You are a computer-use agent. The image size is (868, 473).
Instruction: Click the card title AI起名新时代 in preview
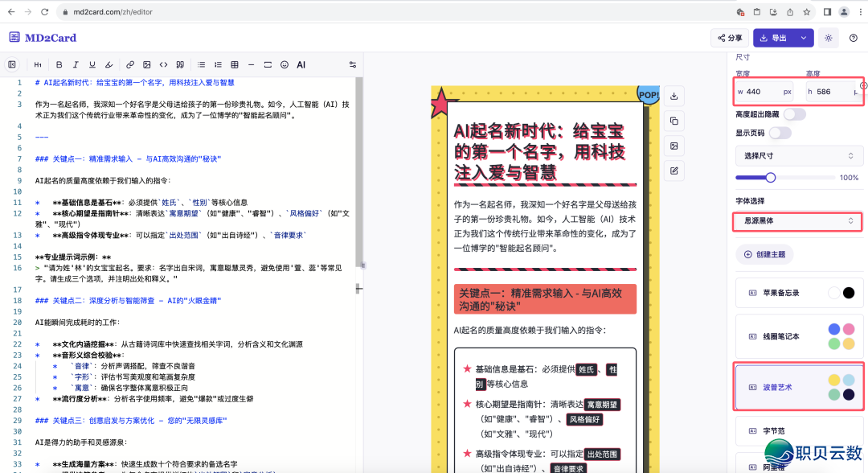[540, 152]
